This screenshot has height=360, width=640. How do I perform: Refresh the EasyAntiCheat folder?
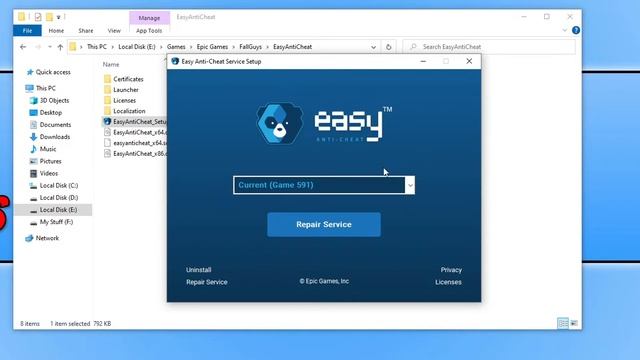click(389, 47)
